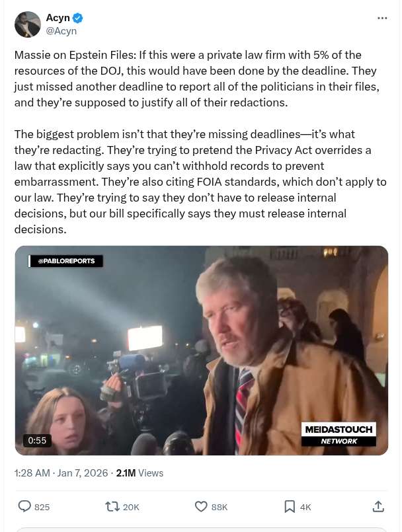Click the MeidasTouch Network logo overlay
This screenshot has height=532, width=402.
coord(339,434)
